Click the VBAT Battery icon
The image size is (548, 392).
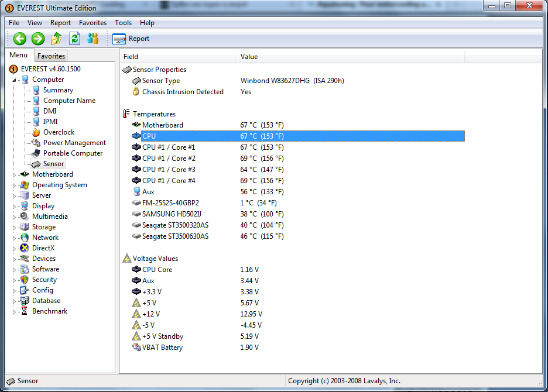136,348
